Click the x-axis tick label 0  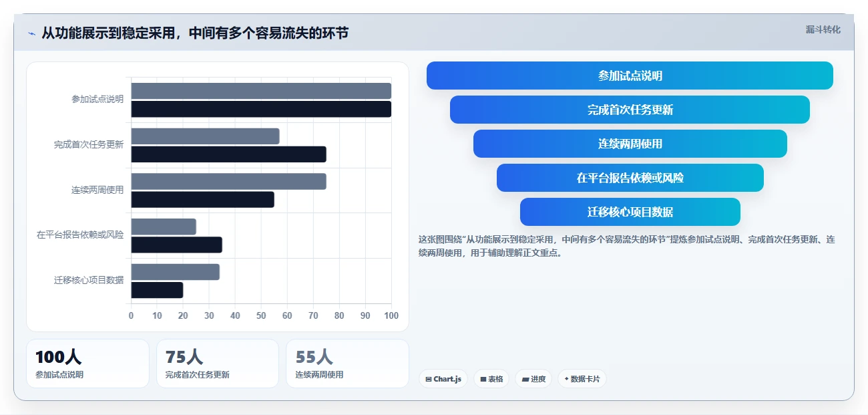(131, 315)
